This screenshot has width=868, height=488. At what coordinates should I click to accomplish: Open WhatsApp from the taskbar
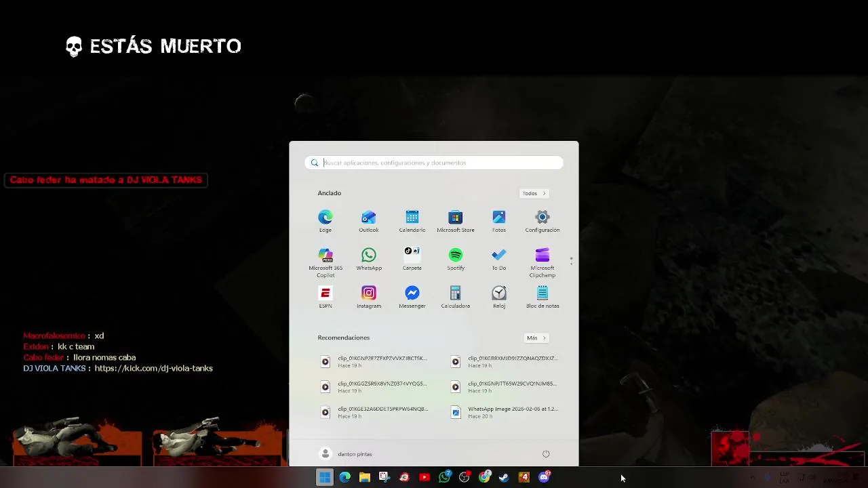click(444, 477)
